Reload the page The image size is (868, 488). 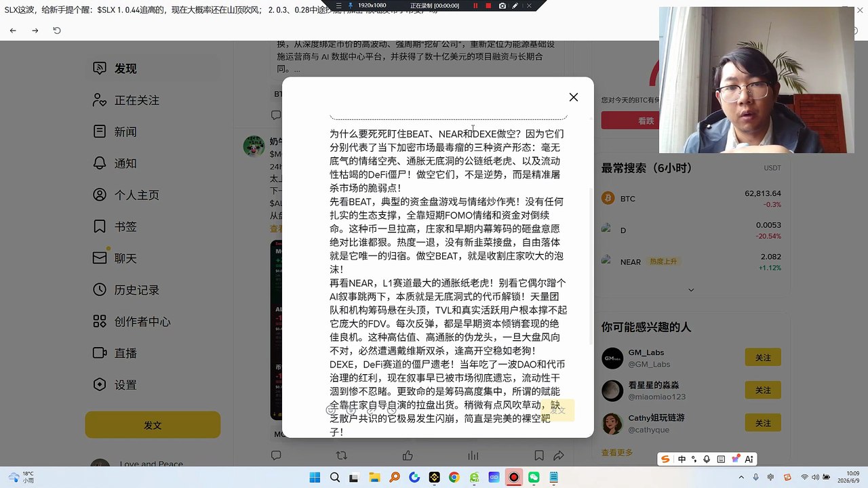coord(57,30)
